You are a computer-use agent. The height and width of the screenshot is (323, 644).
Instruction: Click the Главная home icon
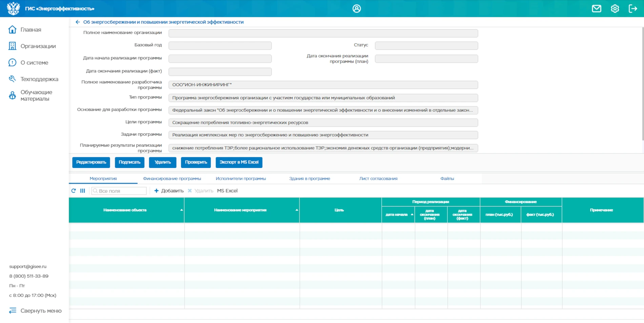coord(12,29)
